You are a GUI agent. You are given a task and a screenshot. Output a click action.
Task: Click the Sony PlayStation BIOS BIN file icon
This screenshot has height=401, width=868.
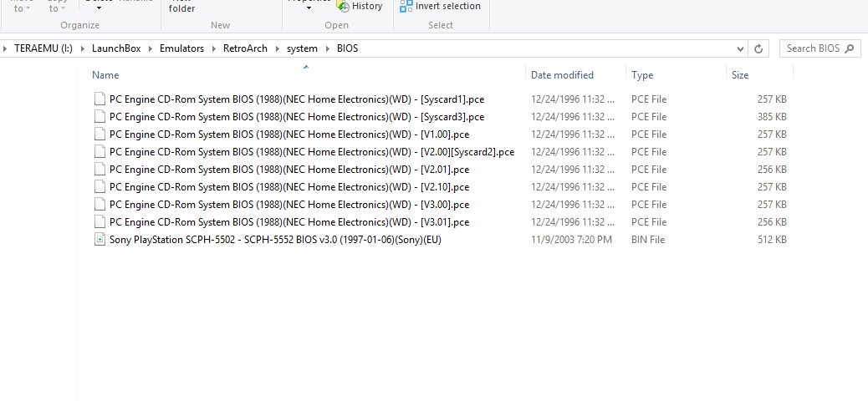(x=100, y=240)
